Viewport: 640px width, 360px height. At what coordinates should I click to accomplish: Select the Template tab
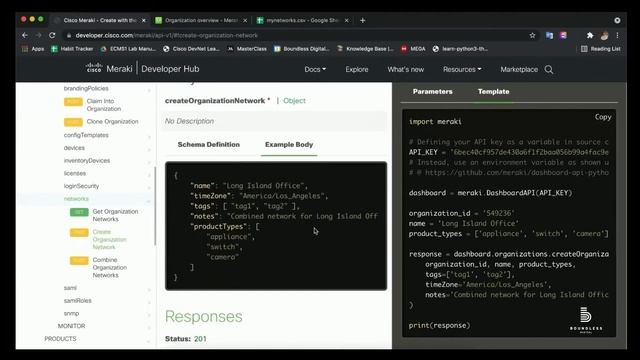(493, 91)
